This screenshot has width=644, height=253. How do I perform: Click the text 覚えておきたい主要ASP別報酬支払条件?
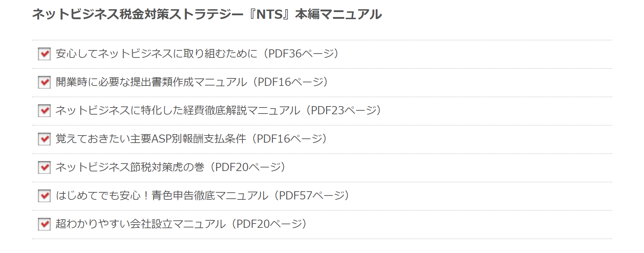151,139
